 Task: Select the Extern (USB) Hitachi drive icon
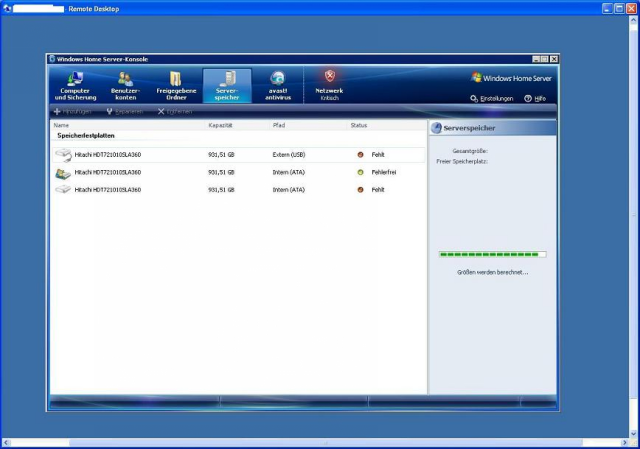coord(63,155)
